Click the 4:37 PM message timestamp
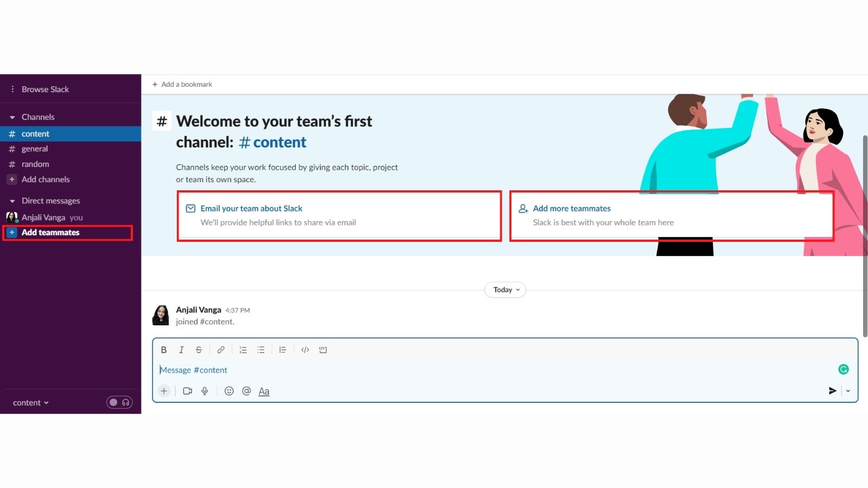 pyautogui.click(x=238, y=310)
